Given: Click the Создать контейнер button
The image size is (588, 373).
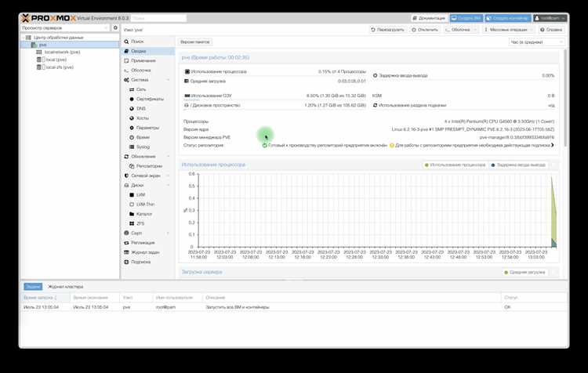Looking at the screenshot, I should pyautogui.click(x=508, y=18).
